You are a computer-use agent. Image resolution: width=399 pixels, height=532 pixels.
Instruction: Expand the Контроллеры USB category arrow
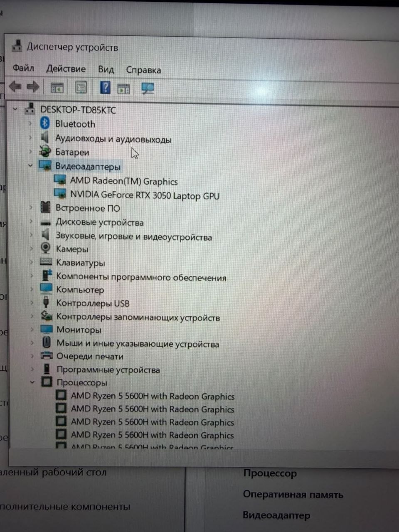(32, 302)
